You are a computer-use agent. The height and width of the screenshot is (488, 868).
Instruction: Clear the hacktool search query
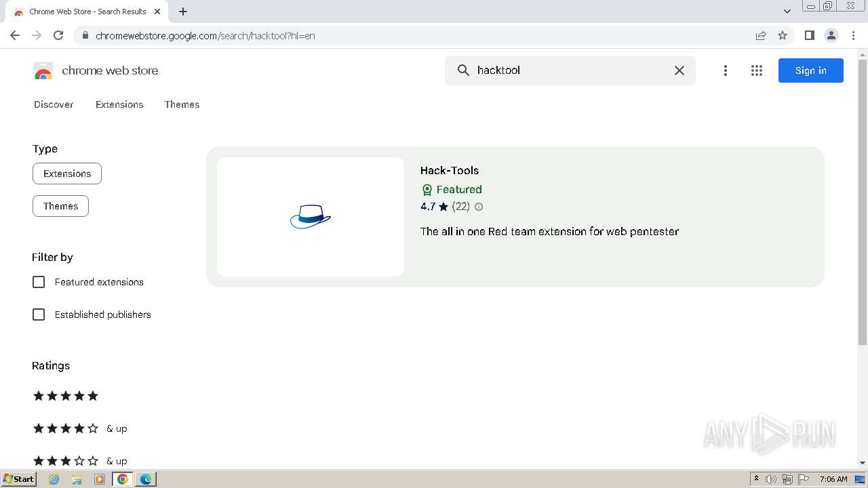click(x=679, y=70)
